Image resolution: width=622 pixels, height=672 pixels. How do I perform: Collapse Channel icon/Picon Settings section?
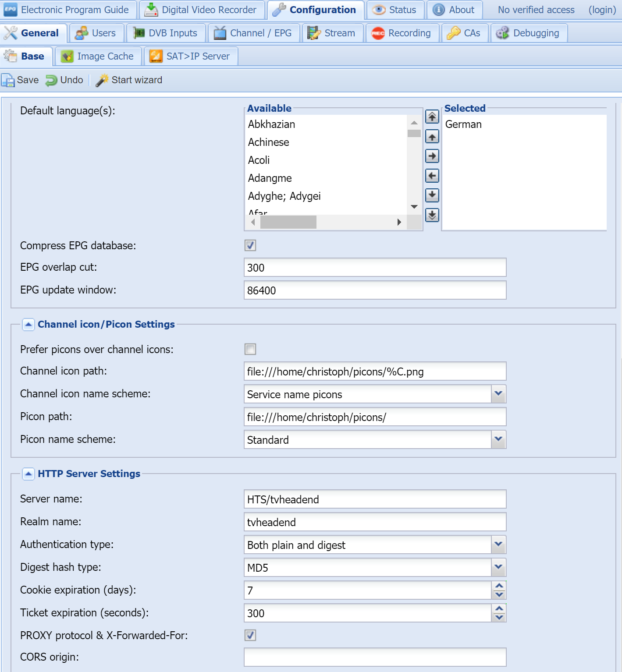click(28, 325)
